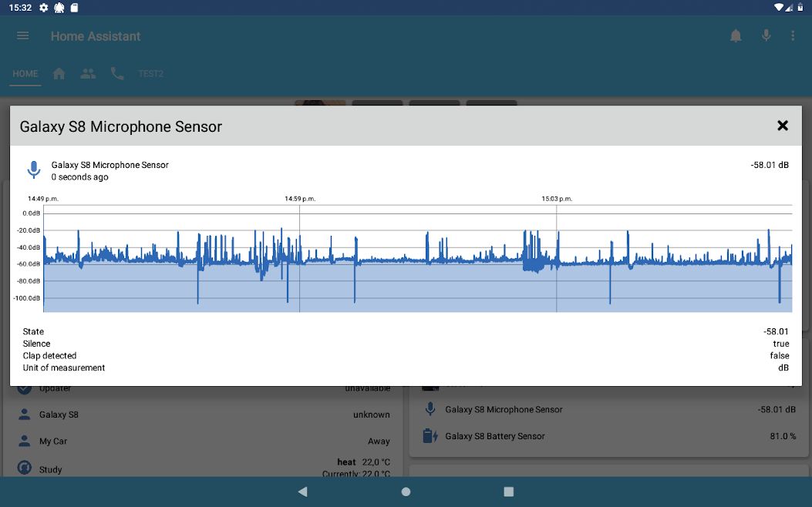Open the notifications bell
812x507 pixels.
[x=736, y=35]
